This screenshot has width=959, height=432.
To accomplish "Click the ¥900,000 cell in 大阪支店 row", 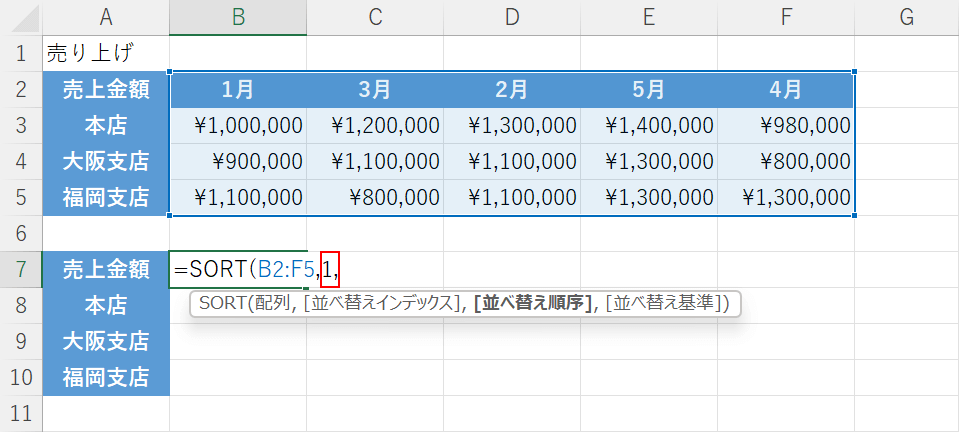I will (239, 162).
